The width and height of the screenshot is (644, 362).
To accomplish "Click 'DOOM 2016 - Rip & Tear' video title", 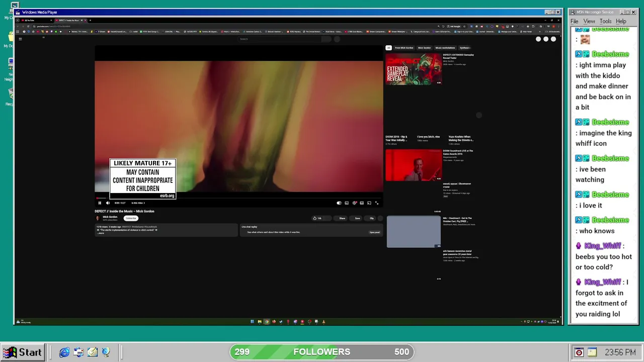I will 396,138.
